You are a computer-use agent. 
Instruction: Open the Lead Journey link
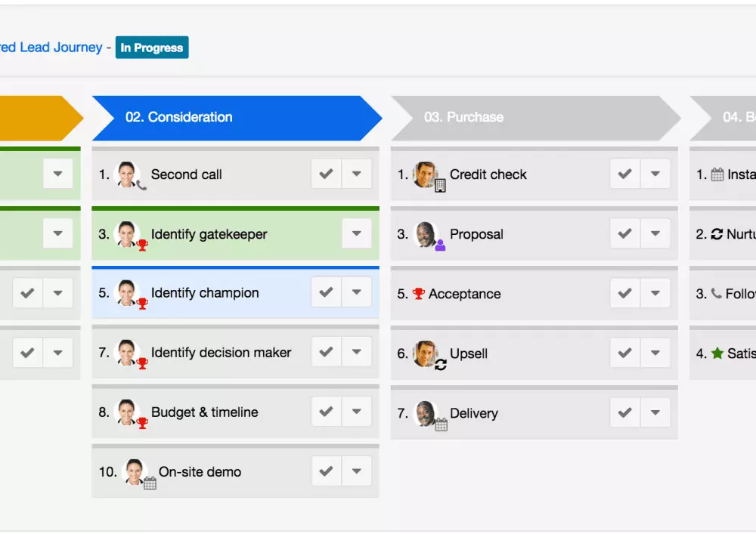tap(51, 48)
